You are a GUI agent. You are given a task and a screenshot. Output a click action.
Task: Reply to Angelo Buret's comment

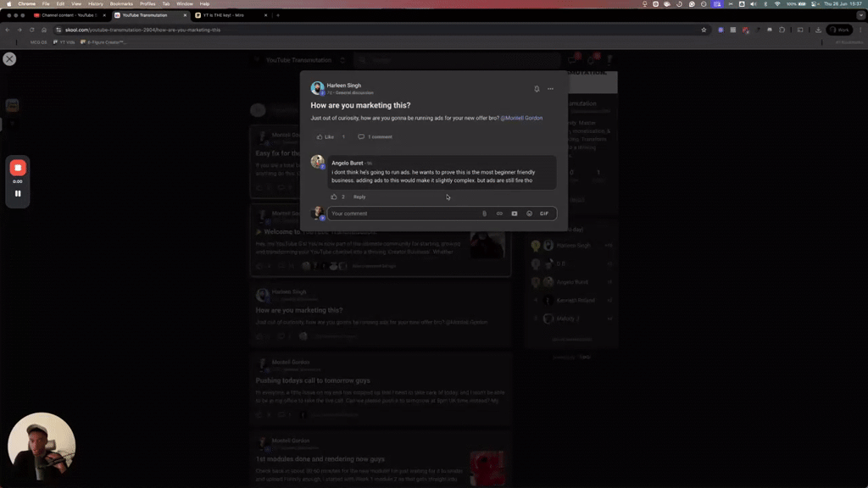coord(359,197)
